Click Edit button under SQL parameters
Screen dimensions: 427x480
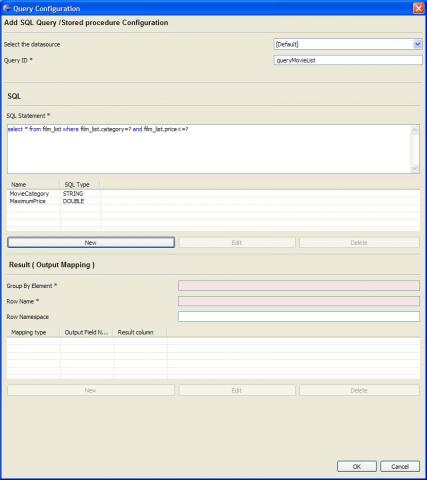click(x=237, y=243)
